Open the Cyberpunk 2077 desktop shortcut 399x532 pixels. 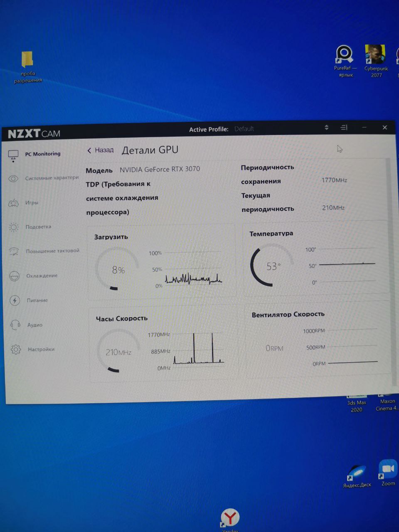tap(376, 62)
